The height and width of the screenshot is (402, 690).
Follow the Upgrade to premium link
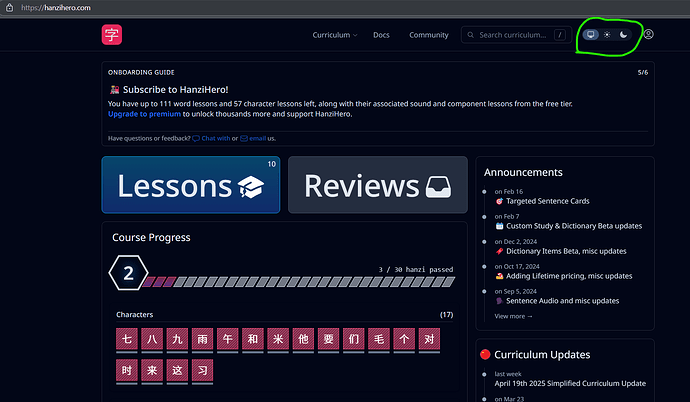[144, 114]
